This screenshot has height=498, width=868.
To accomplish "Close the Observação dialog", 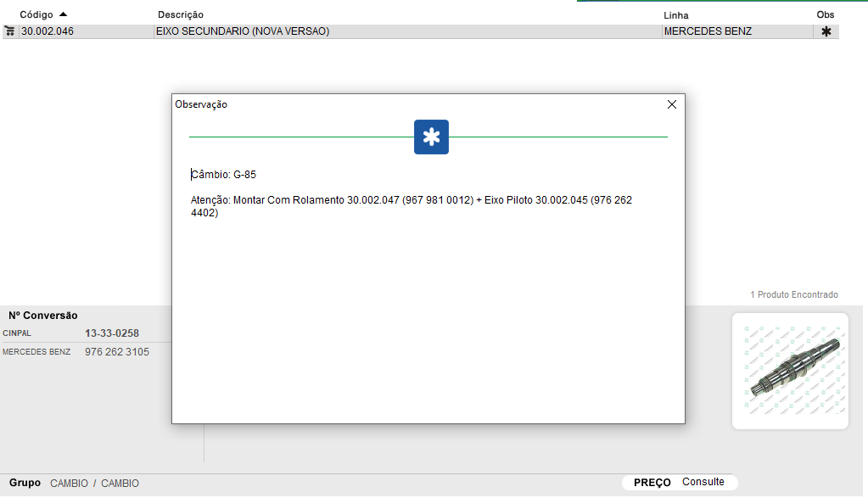I will pos(671,104).
